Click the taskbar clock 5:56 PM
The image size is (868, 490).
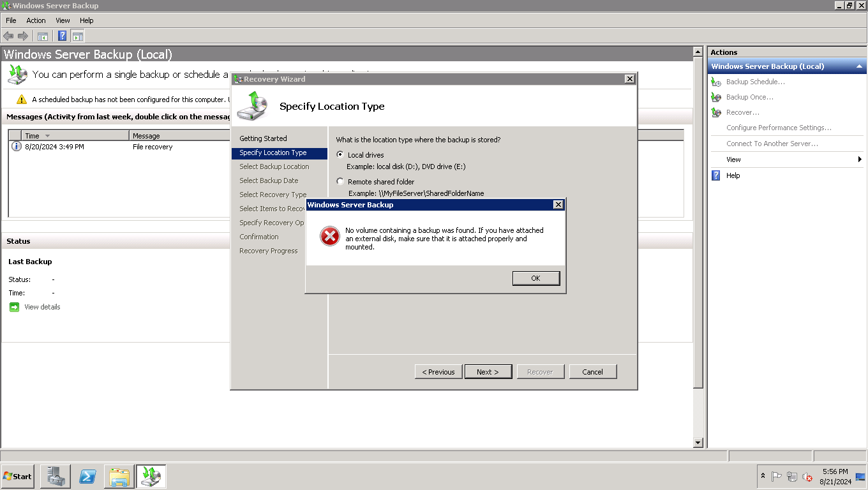tap(835, 476)
